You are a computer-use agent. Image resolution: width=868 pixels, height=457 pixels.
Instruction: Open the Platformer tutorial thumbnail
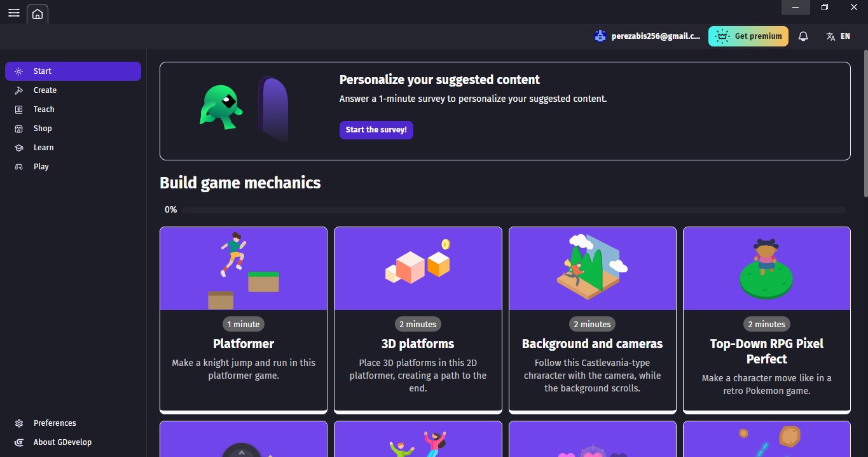[x=244, y=269]
